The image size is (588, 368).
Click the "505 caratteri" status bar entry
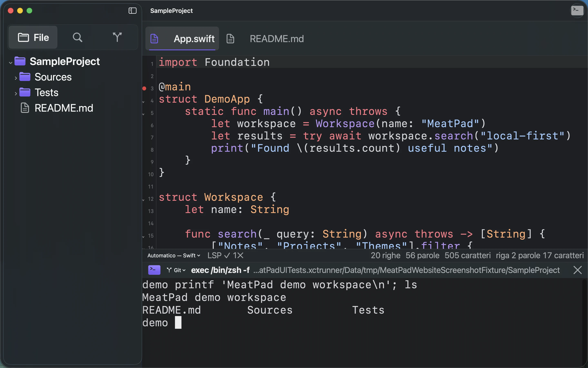468,255
